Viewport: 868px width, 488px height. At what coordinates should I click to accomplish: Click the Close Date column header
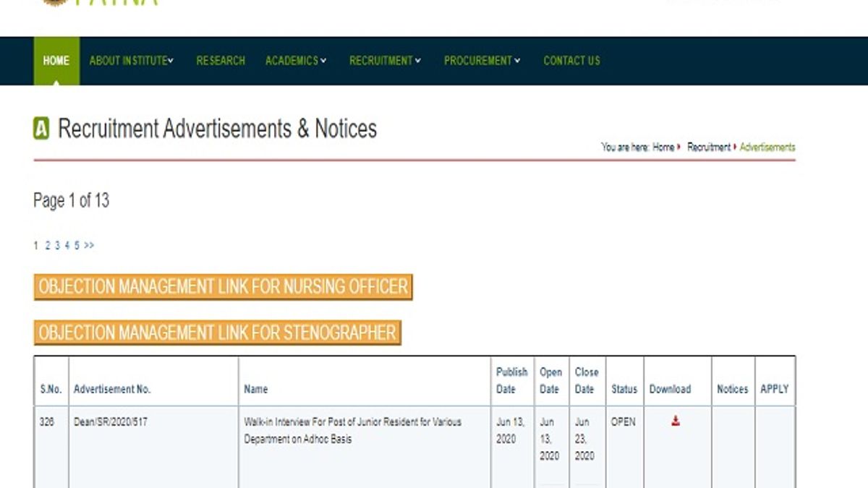click(587, 380)
